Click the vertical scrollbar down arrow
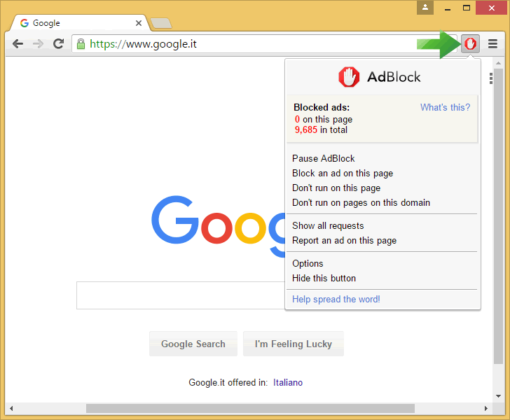The width and height of the screenshot is (510, 420). pos(498,396)
